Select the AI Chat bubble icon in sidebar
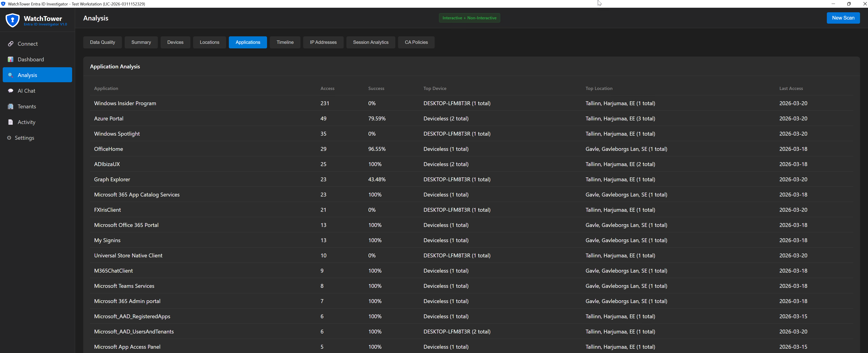 10,90
